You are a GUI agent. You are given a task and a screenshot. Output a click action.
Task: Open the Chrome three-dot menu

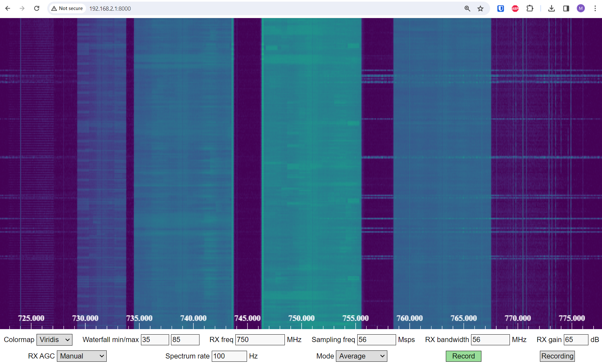coord(595,8)
